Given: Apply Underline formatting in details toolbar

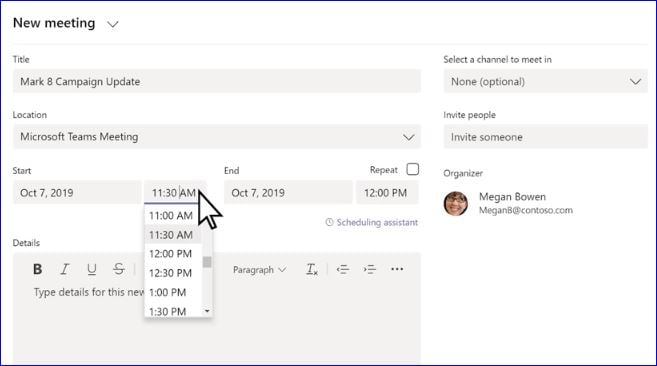Looking at the screenshot, I should tap(91, 269).
